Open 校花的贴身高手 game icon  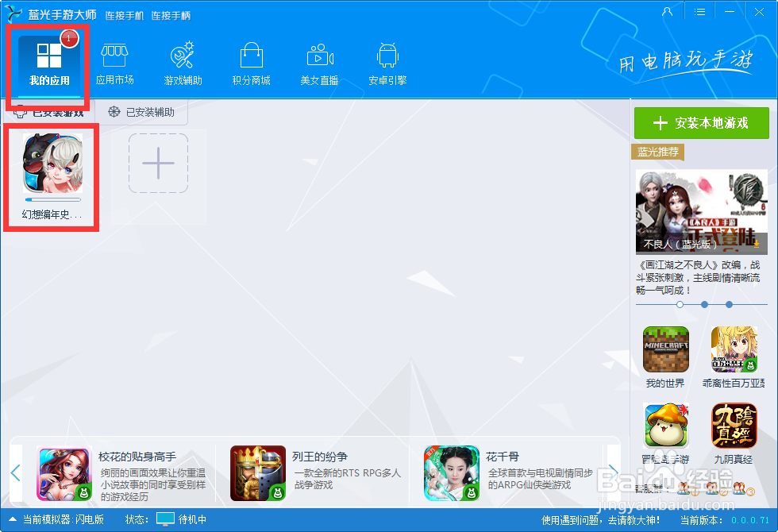64,473
